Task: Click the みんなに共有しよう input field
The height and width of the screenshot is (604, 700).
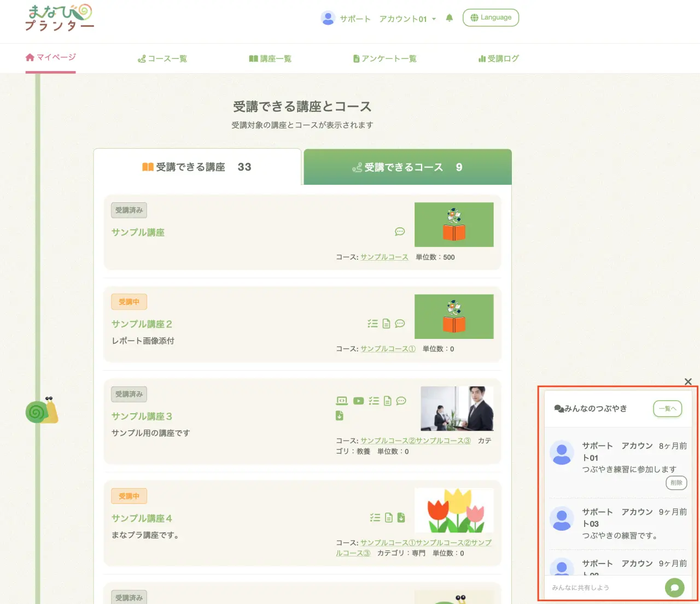Action: click(x=604, y=588)
